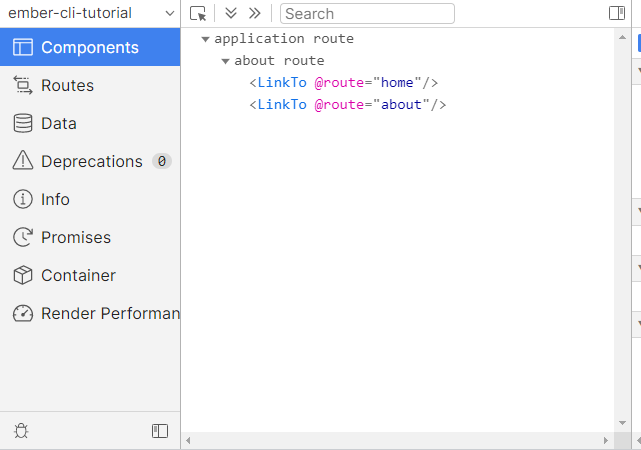Expand all components with double-down chevron
Image resolution: width=641 pixels, height=450 pixels.
click(x=231, y=13)
